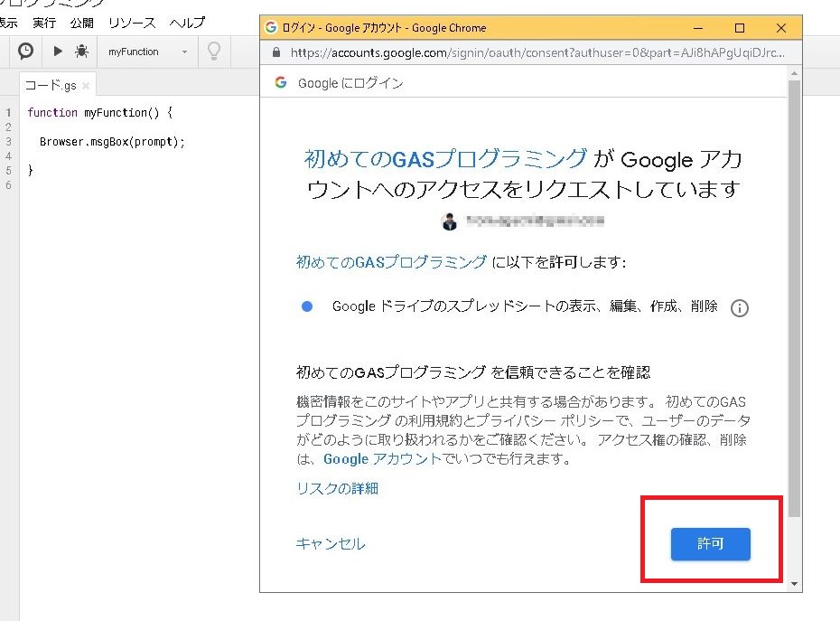
Task: Click the info icon beside Drive permission
Action: click(739, 308)
